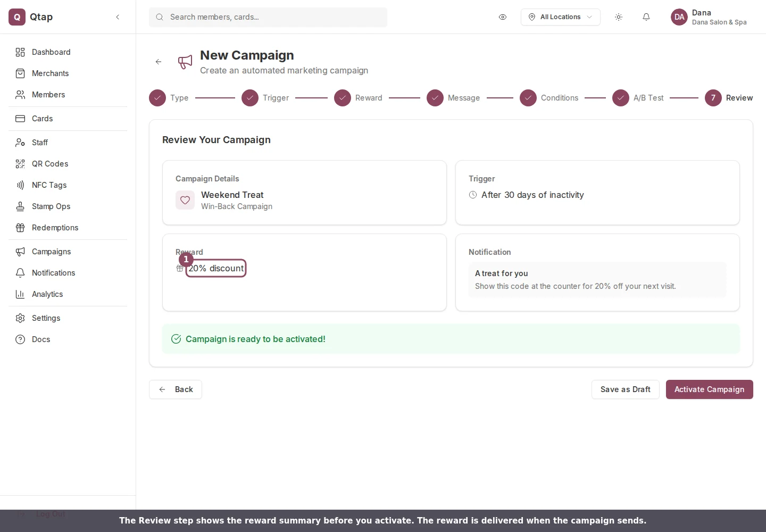The width and height of the screenshot is (766, 532).
Task: Click the NFC Tags wave icon
Action: pos(20,185)
